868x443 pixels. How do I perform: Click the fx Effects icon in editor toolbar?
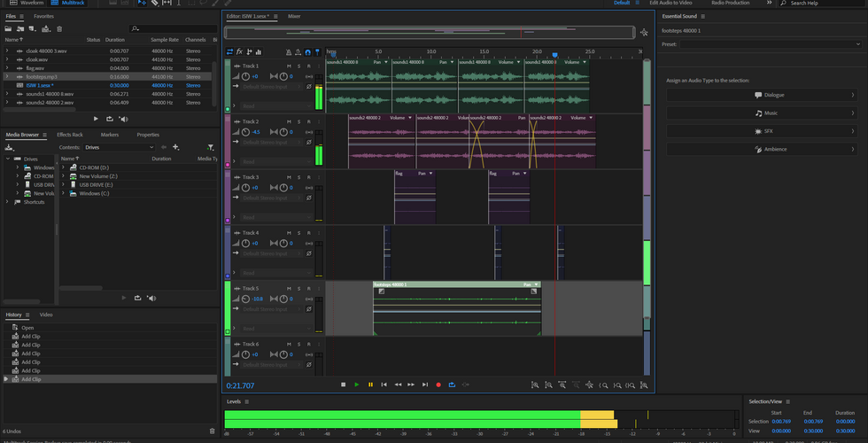pyautogui.click(x=240, y=52)
